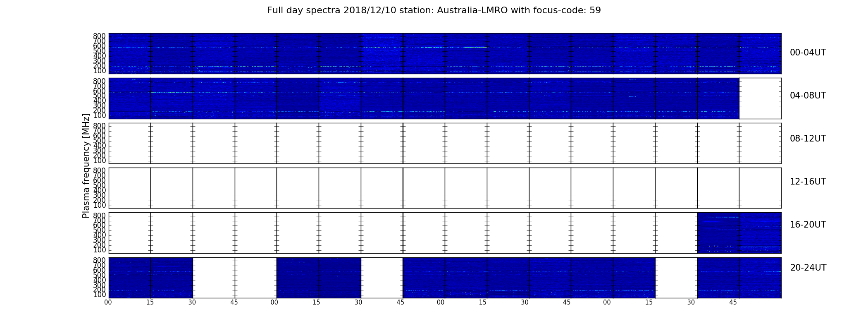Screen dimensions: 868x331
Task: Select the 100 tick label of 20-24UT panel
Action: [x=99, y=295]
